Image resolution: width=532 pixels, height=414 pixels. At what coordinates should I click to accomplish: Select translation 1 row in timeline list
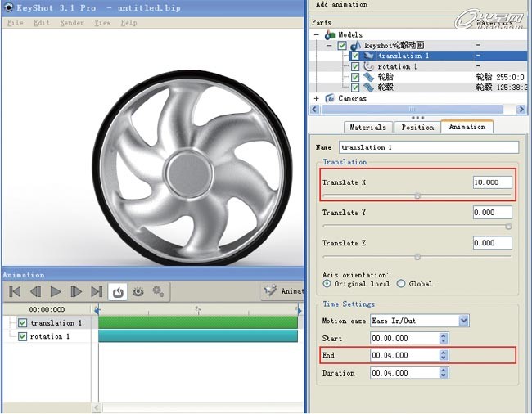(47, 323)
